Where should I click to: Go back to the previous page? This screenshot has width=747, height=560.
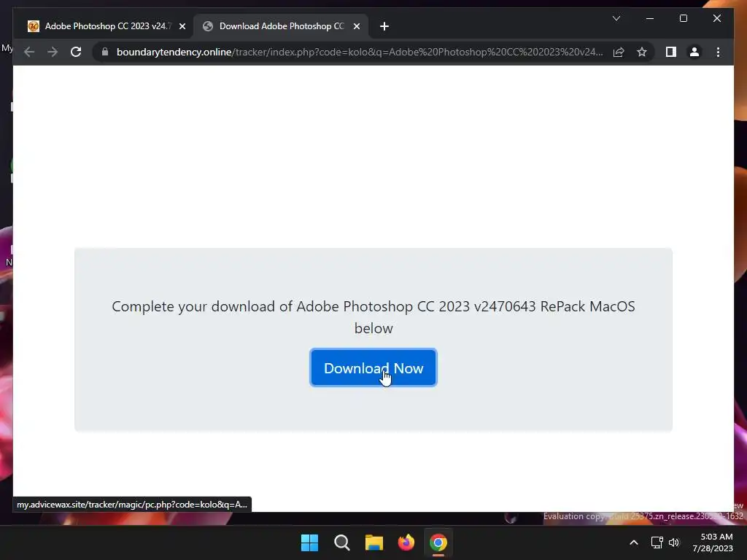(29, 52)
